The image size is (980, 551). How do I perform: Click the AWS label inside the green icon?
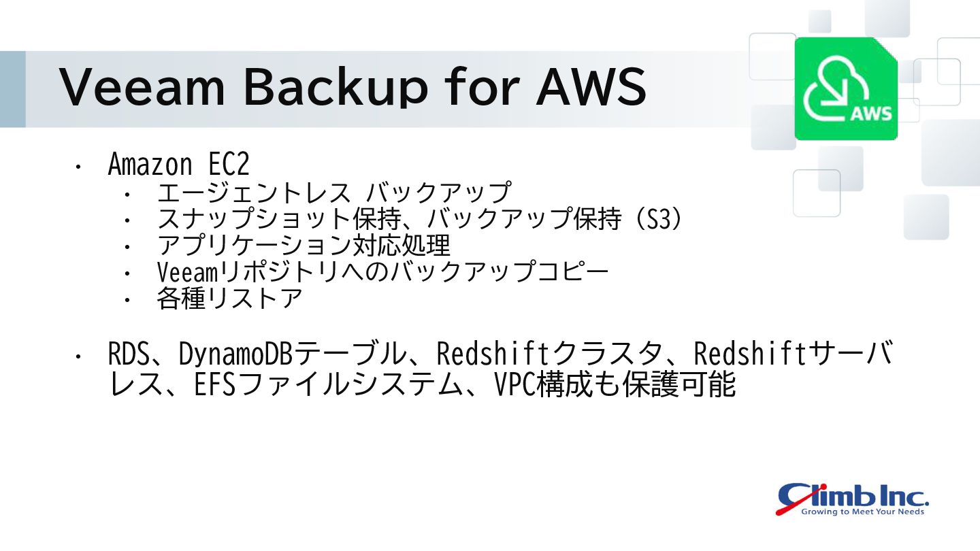pos(871,112)
